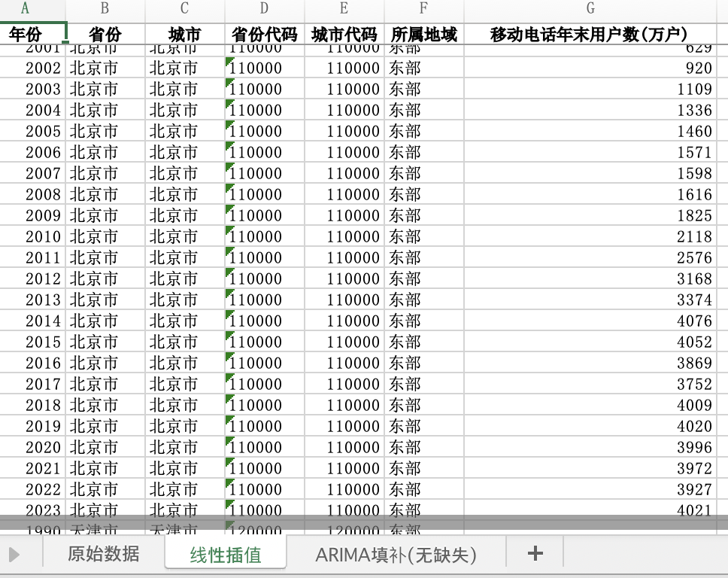Viewport: 728px width, 578px height.
Task: Select the value cell 1598
Action: click(590, 173)
